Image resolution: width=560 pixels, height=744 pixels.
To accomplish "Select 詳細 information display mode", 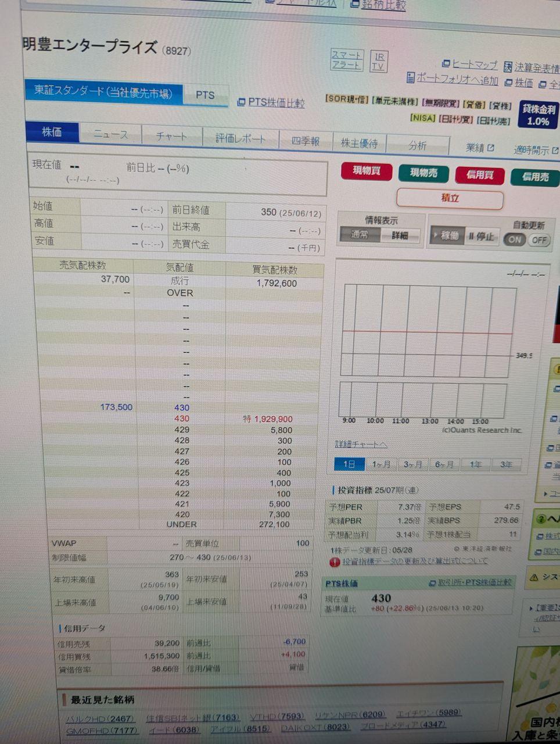I will pos(400,235).
